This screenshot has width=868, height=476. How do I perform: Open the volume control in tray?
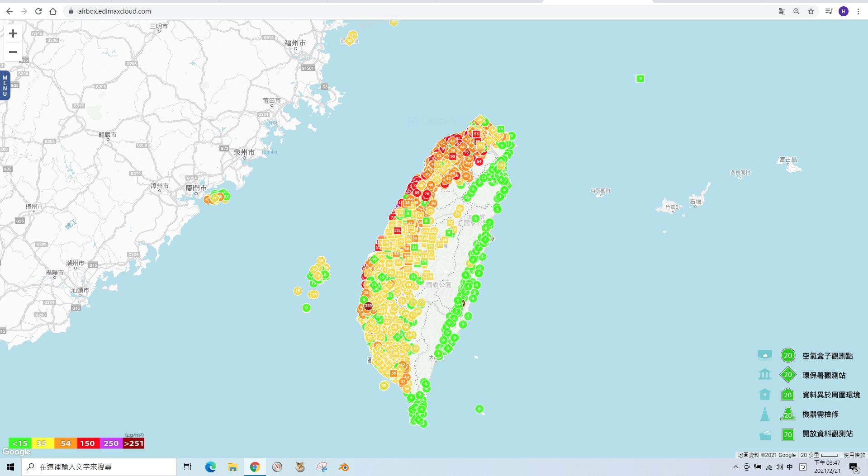(779, 467)
